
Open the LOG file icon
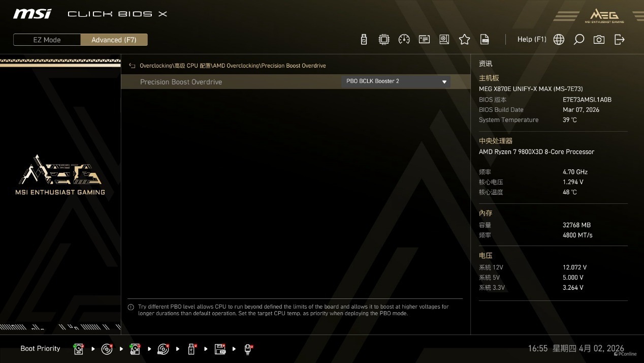click(x=485, y=40)
